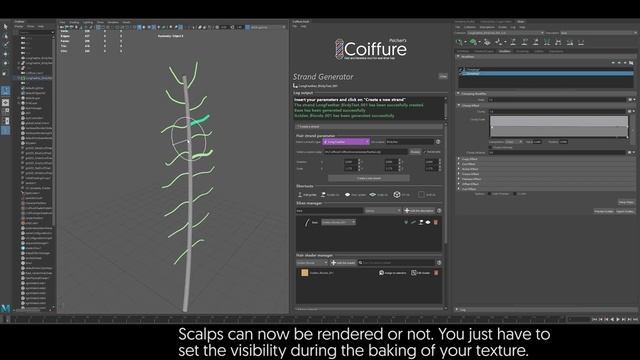640x360 pixels.
Task: Click the green pencil edit icon on fiber row
Action: click(x=413, y=222)
